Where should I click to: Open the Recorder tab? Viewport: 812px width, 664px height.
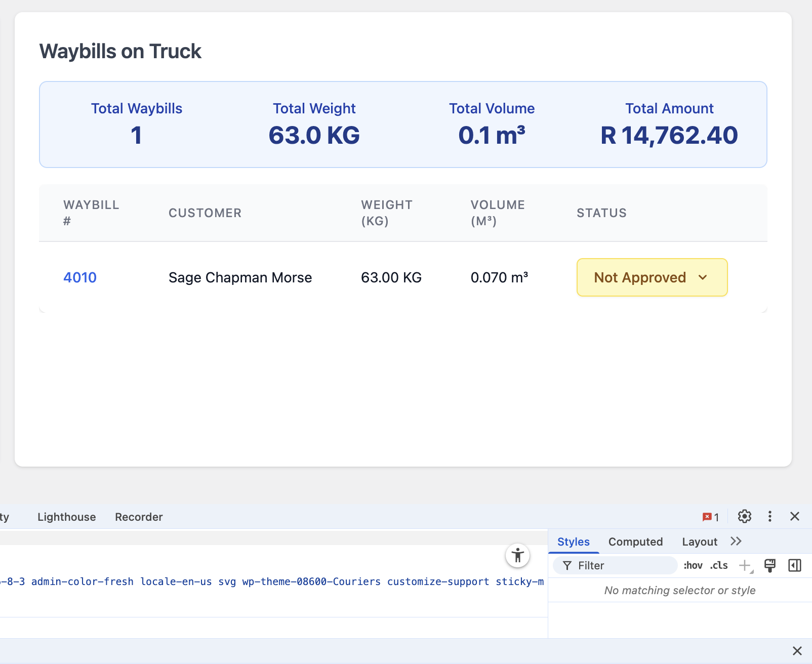[139, 517]
